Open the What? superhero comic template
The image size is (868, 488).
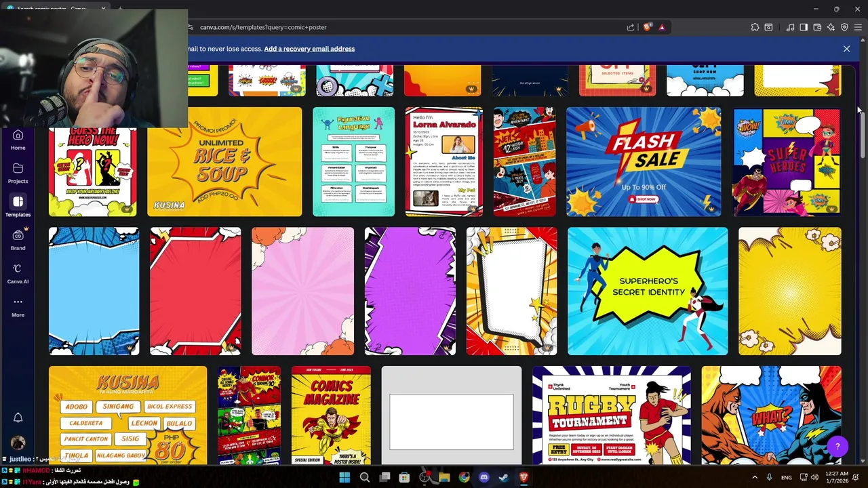(x=772, y=415)
